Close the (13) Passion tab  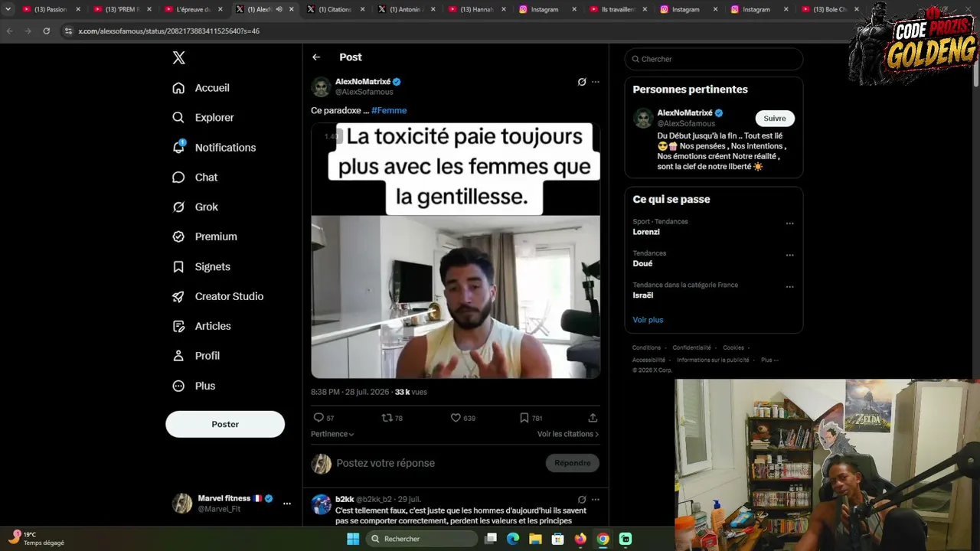78,9
